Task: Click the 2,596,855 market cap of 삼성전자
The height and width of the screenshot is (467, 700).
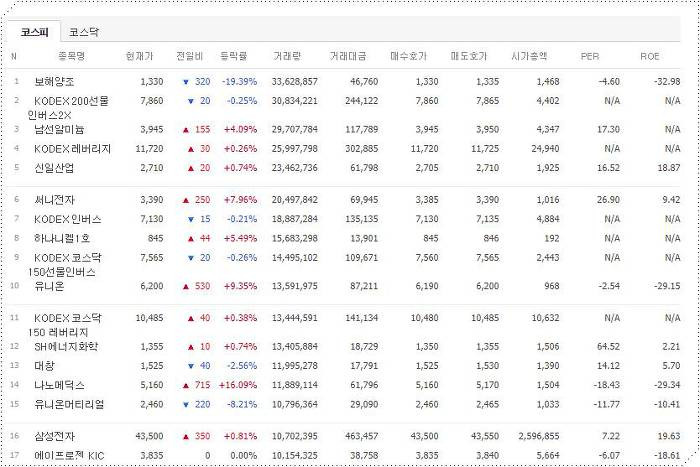Action: click(x=539, y=436)
